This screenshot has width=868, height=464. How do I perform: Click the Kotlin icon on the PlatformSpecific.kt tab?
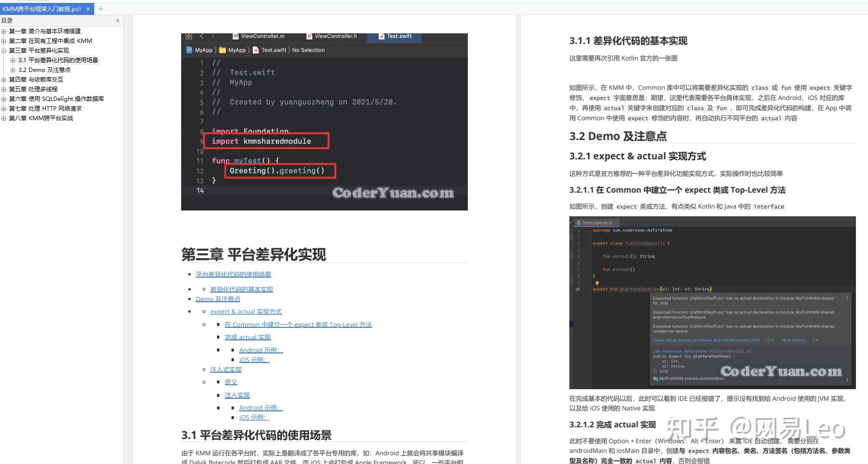579,222
